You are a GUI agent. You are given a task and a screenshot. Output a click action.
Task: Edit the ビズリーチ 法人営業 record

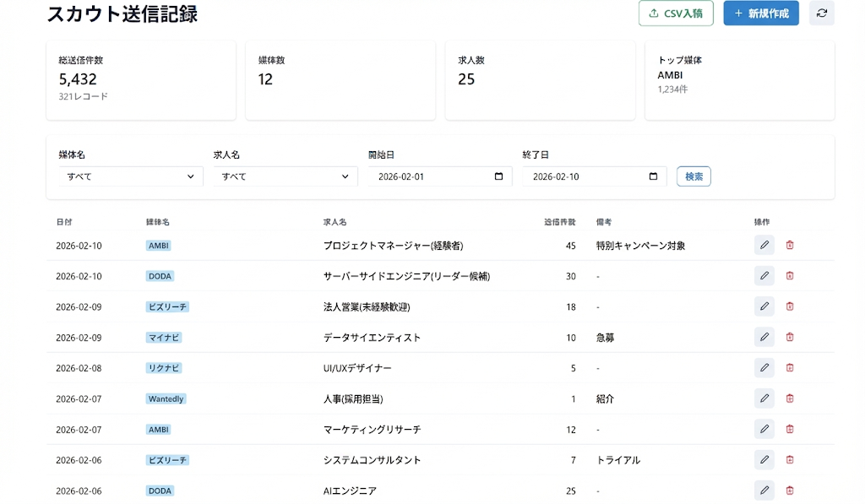click(764, 306)
